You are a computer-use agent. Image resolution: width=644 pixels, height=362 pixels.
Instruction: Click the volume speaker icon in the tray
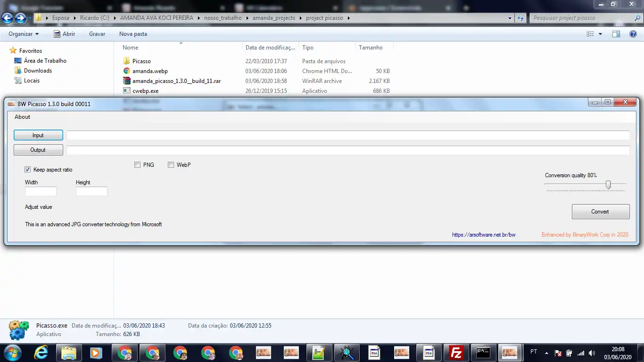pyautogui.click(x=592, y=353)
